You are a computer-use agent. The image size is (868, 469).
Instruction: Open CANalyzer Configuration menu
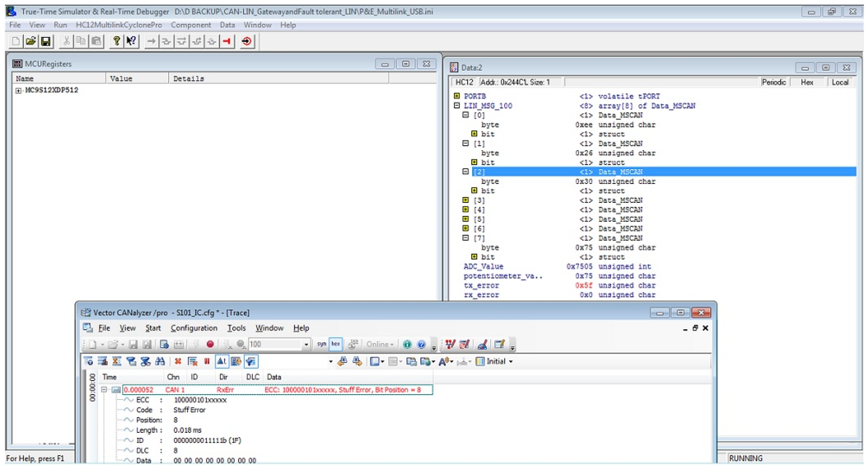[194, 328]
